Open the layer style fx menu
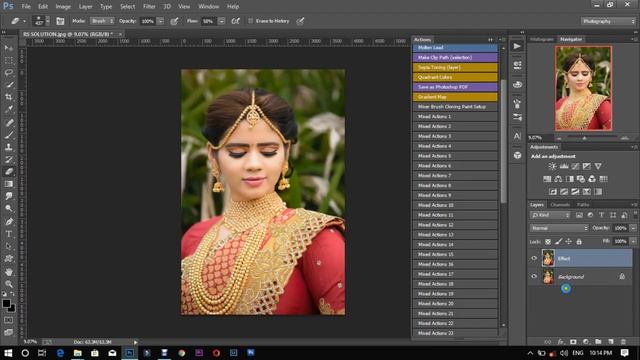The width and height of the screenshot is (640, 360). [x=561, y=342]
